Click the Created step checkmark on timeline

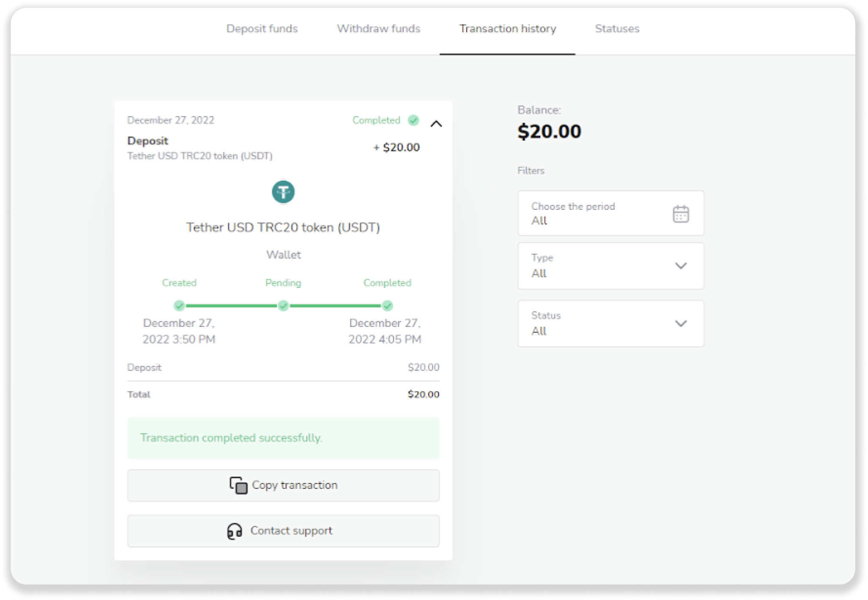tap(179, 305)
